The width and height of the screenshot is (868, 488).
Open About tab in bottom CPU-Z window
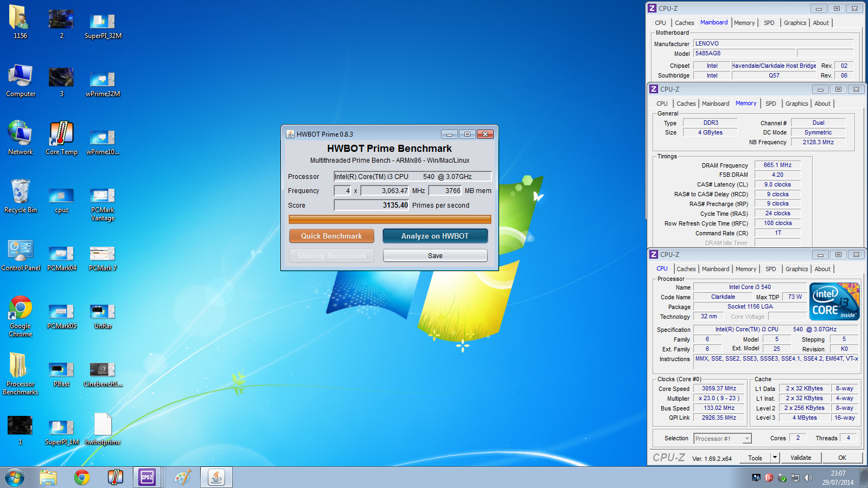click(x=822, y=269)
